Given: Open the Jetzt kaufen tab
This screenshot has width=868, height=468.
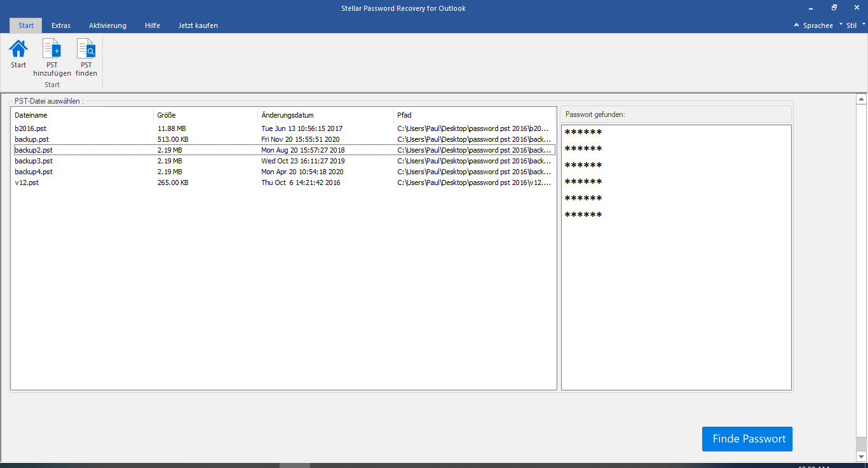Looking at the screenshot, I should [198, 25].
